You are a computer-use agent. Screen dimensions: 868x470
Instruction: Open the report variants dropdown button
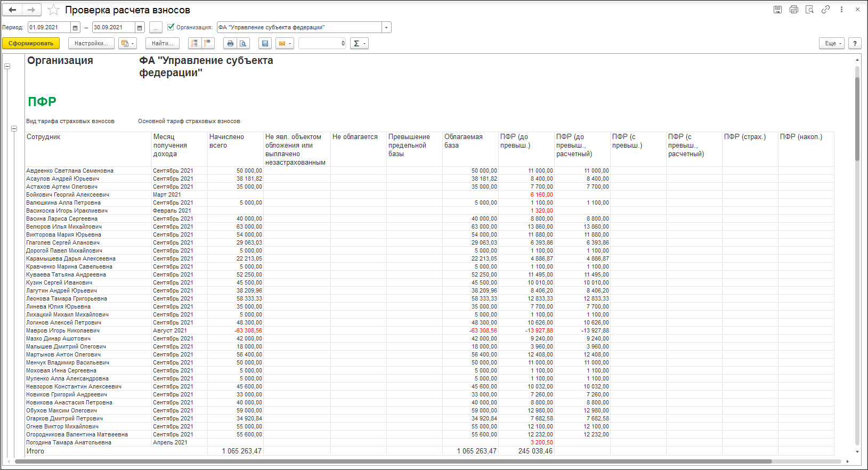127,44
